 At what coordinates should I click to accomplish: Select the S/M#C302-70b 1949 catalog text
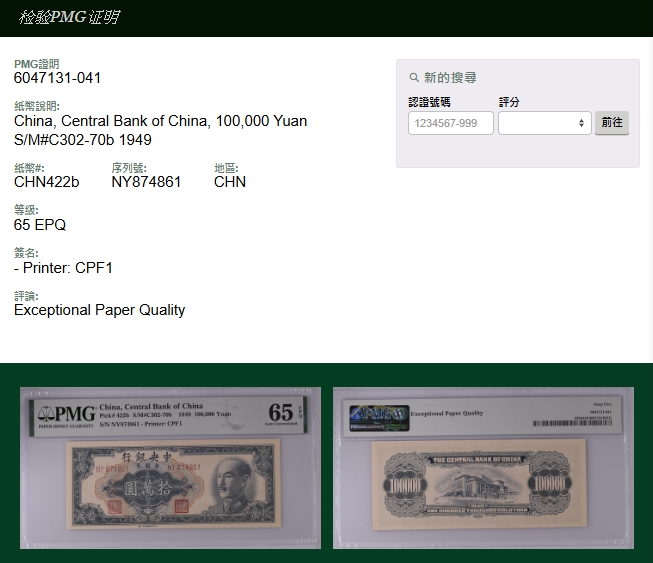(82, 140)
